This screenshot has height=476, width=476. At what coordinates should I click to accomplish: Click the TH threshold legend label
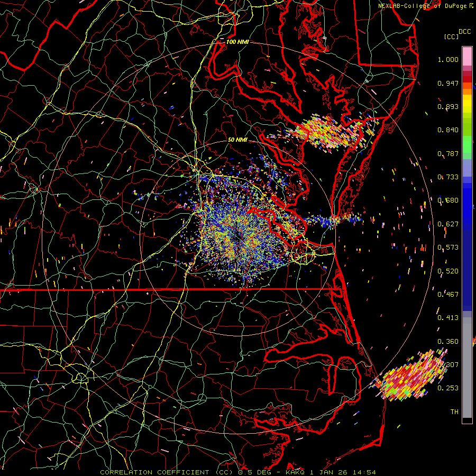point(454,411)
